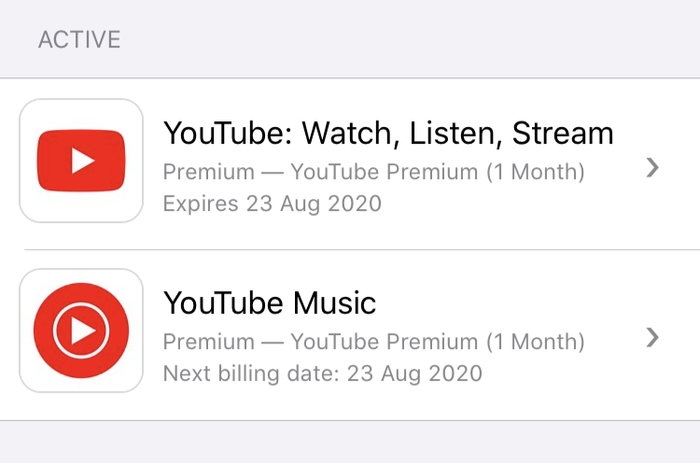Tap the (1 Month) label in Music row

click(x=535, y=342)
